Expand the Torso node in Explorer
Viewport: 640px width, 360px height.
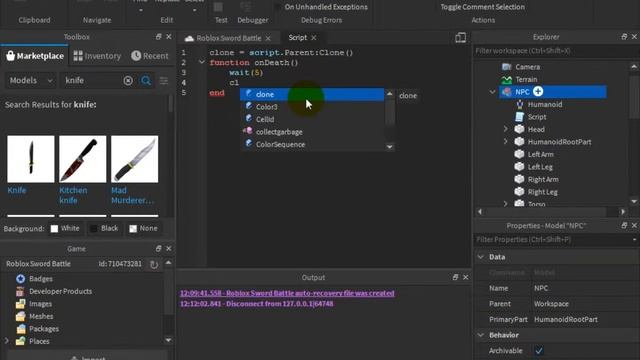coord(505,203)
